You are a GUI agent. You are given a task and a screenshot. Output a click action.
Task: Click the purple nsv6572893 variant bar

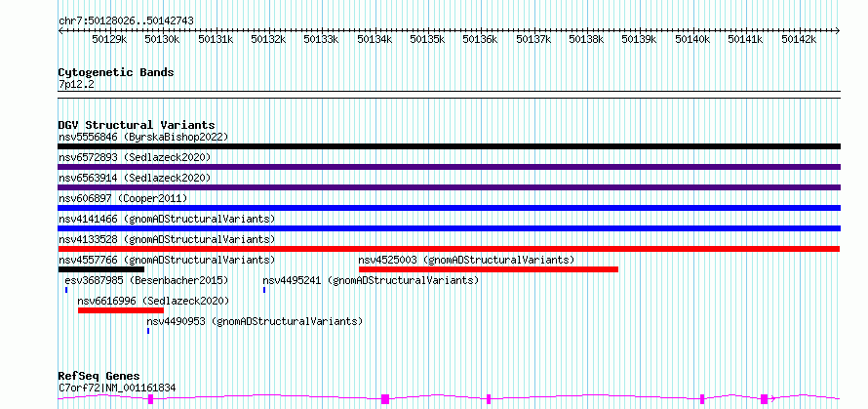pyautogui.click(x=449, y=167)
